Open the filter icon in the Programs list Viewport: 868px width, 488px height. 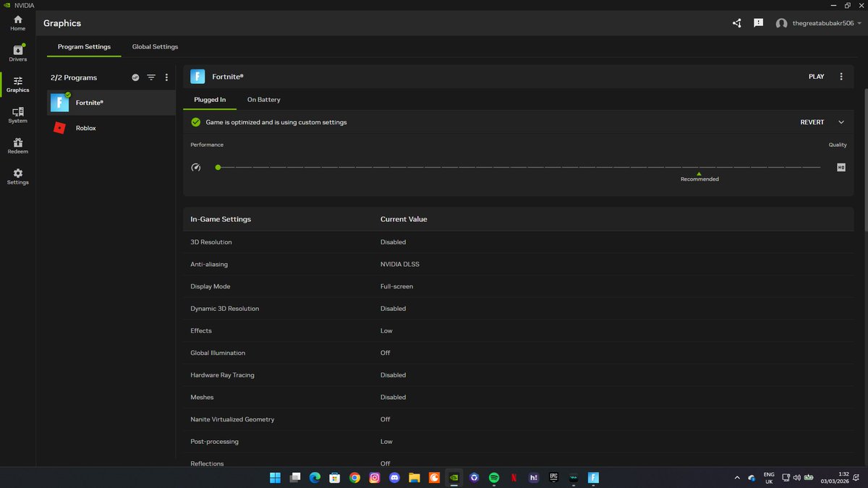pyautogui.click(x=151, y=77)
